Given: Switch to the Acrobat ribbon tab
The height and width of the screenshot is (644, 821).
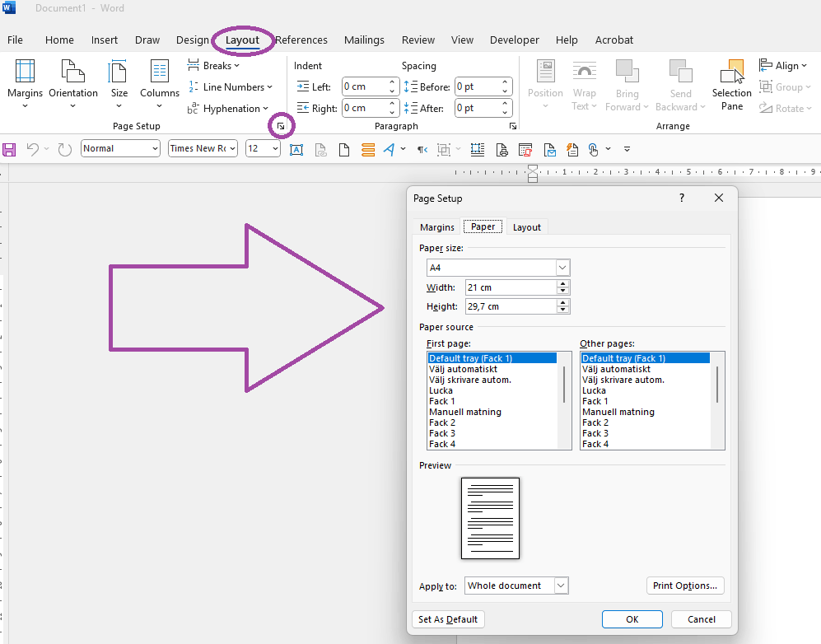Looking at the screenshot, I should point(614,40).
